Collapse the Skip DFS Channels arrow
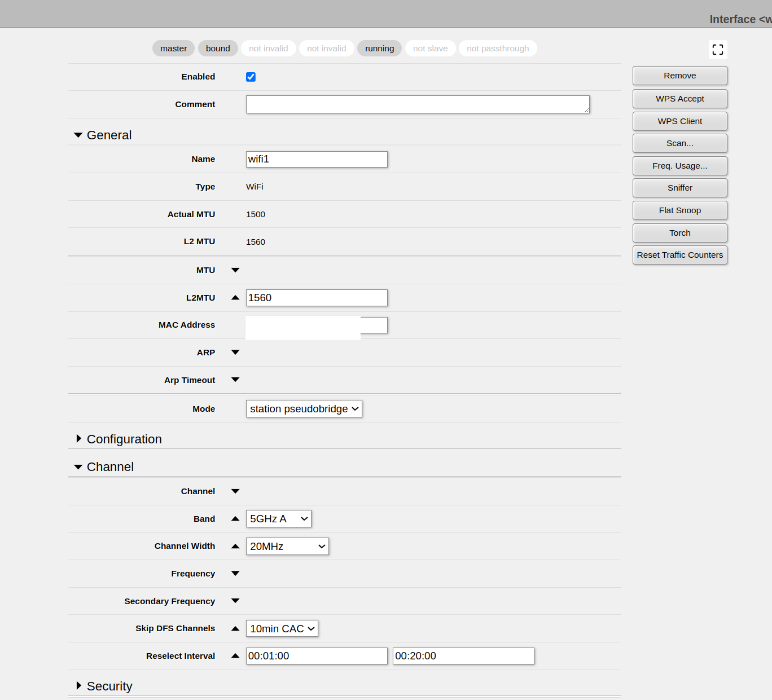772x700 pixels. (x=235, y=628)
